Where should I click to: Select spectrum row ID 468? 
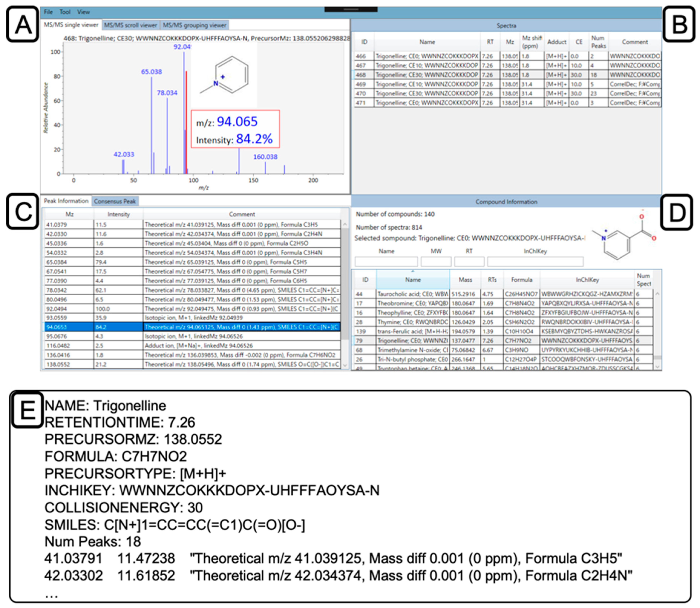click(x=508, y=75)
